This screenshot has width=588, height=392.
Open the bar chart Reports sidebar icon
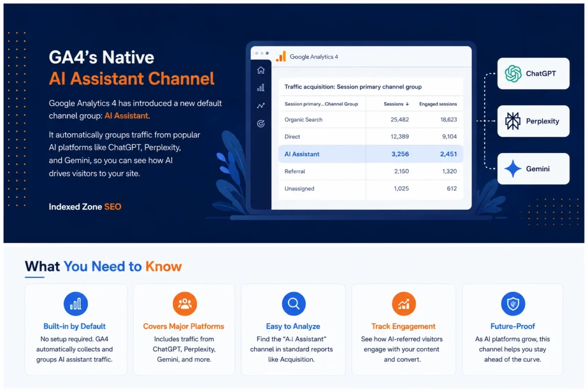tap(261, 88)
